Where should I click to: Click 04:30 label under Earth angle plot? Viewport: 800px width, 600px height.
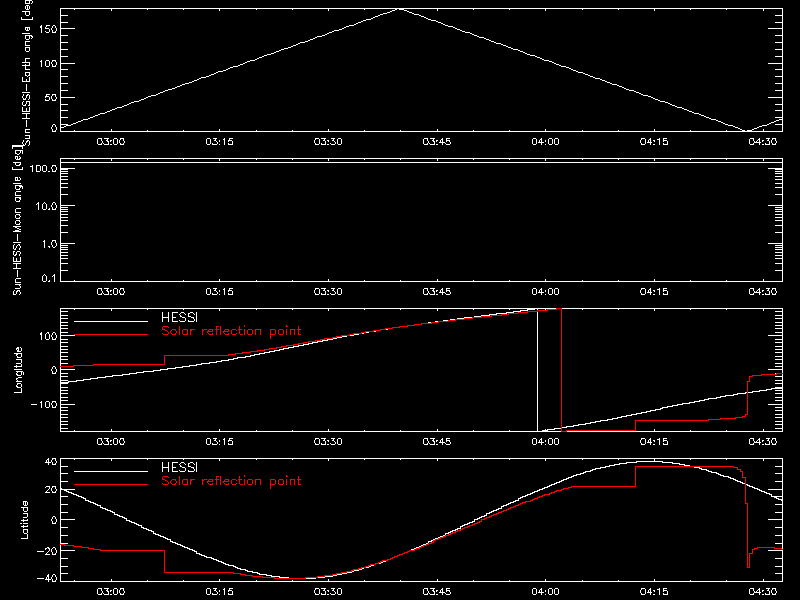pos(763,142)
